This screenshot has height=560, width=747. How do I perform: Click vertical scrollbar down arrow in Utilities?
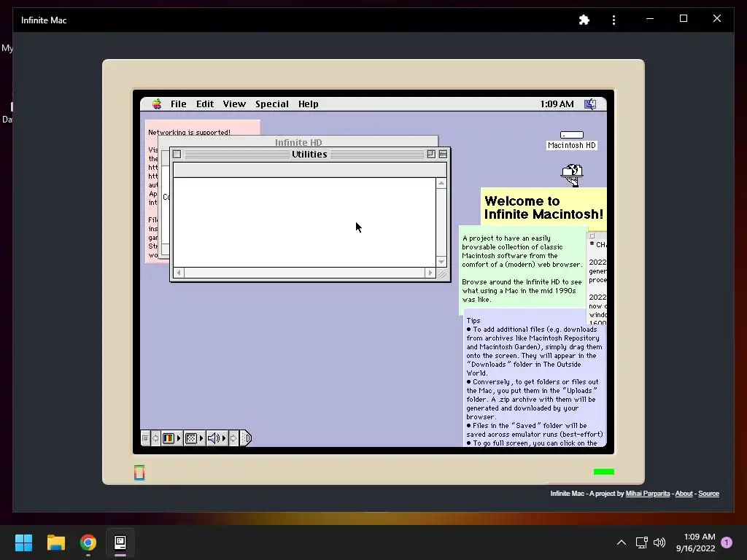(441, 262)
